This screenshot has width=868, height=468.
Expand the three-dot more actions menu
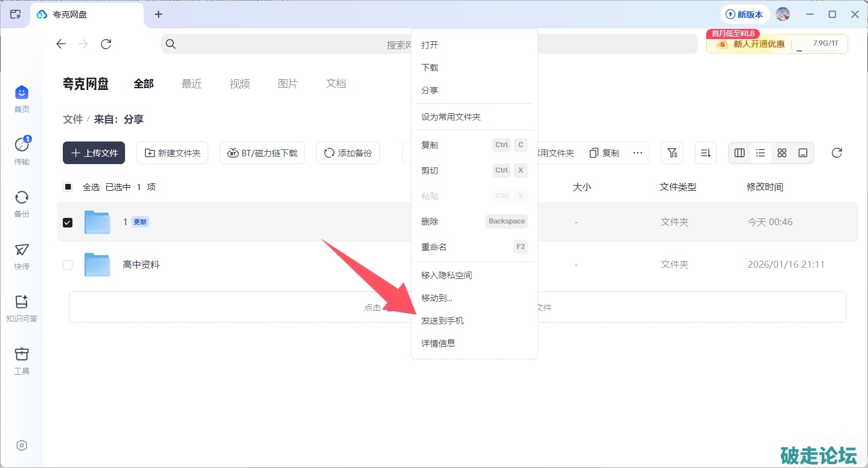(638, 153)
